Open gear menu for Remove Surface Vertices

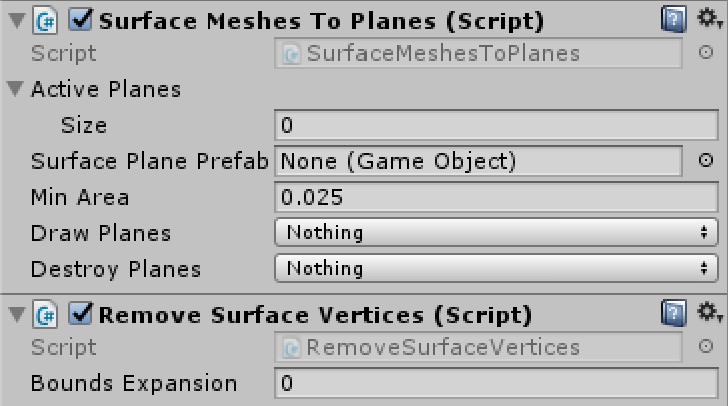(711, 314)
